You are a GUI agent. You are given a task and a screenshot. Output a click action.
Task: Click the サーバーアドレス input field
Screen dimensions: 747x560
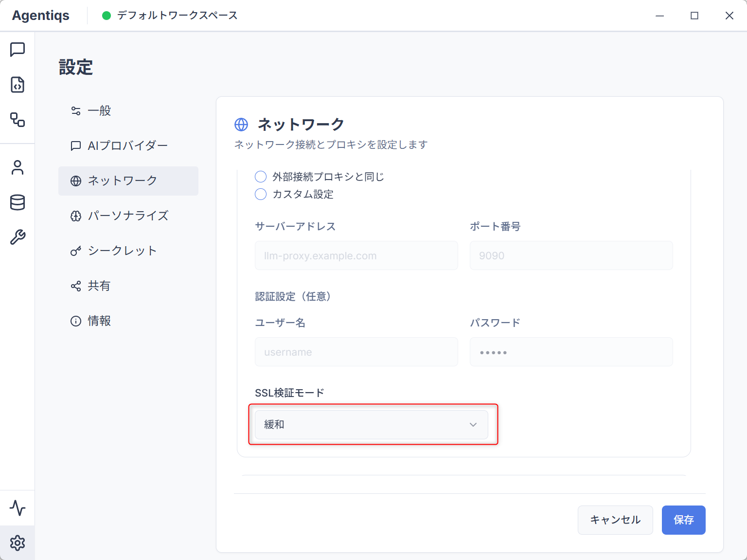point(356,255)
